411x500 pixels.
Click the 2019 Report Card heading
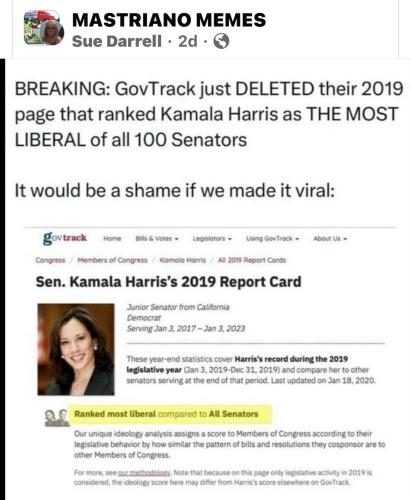coord(168,282)
